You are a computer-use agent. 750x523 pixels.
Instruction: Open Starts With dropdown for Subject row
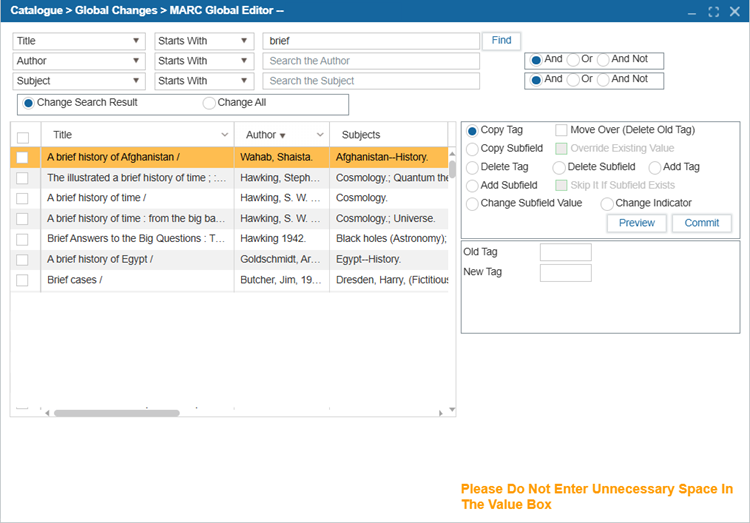click(x=203, y=81)
